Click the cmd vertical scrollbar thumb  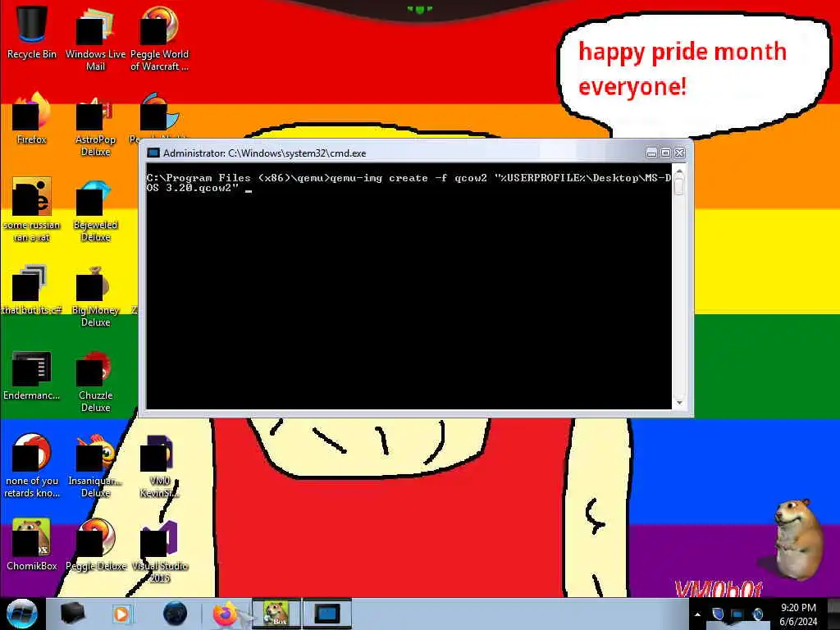click(x=679, y=187)
